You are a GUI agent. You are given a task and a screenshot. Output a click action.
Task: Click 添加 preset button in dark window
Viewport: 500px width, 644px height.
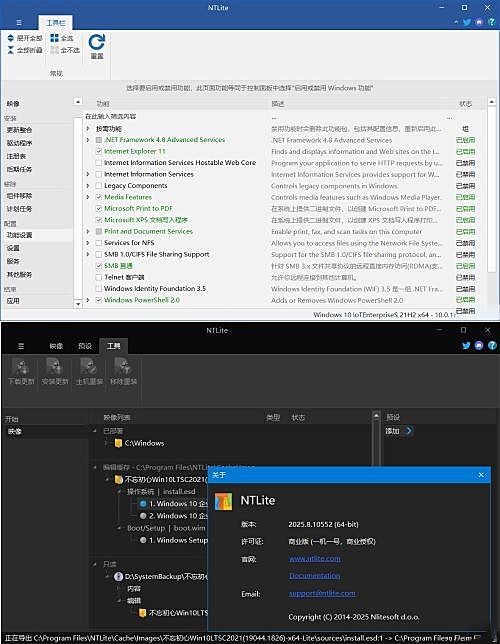(x=398, y=431)
